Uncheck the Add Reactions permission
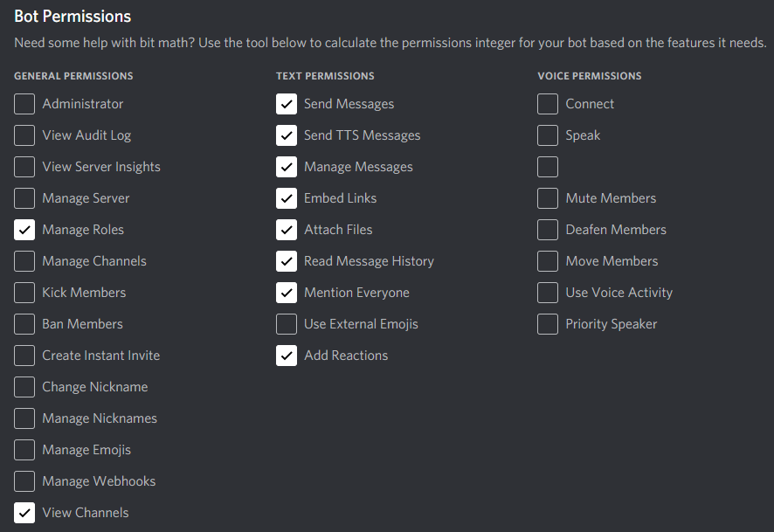 (x=286, y=355)
